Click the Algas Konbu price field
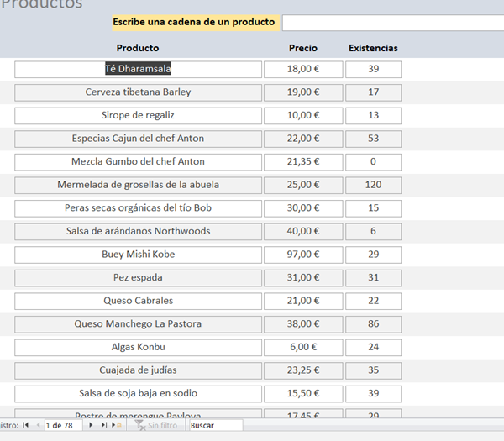Screen dimensions: 504x441 (x=303, y=347)
